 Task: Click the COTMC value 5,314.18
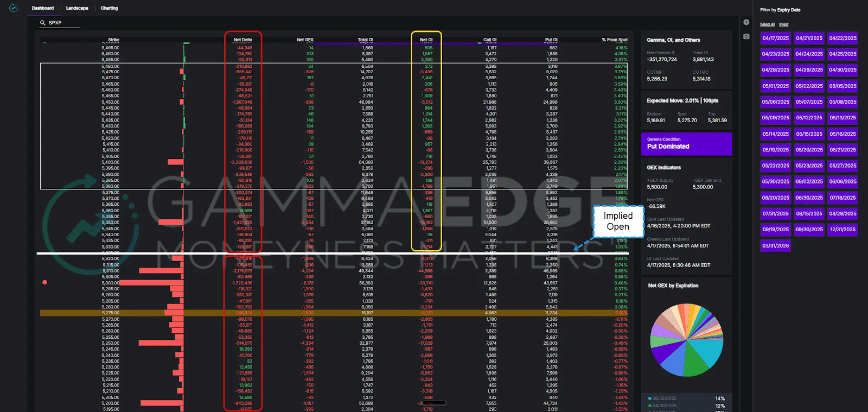click(701, 79)
